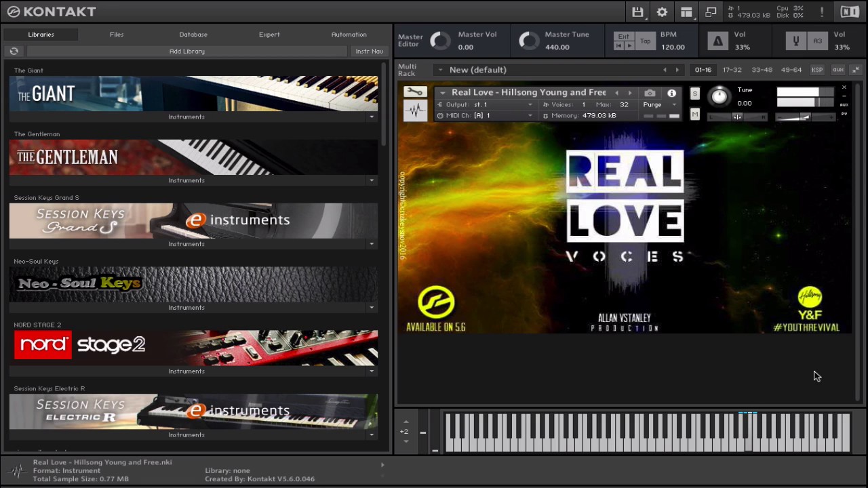Adjust the instrument Tune knob
This screenshot has height=488, width=868.
pos(719,96)
